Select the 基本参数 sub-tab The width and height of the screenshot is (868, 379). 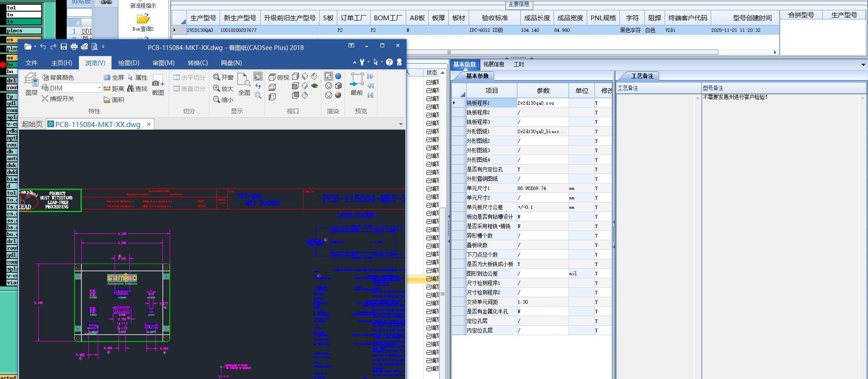point(477,76)
